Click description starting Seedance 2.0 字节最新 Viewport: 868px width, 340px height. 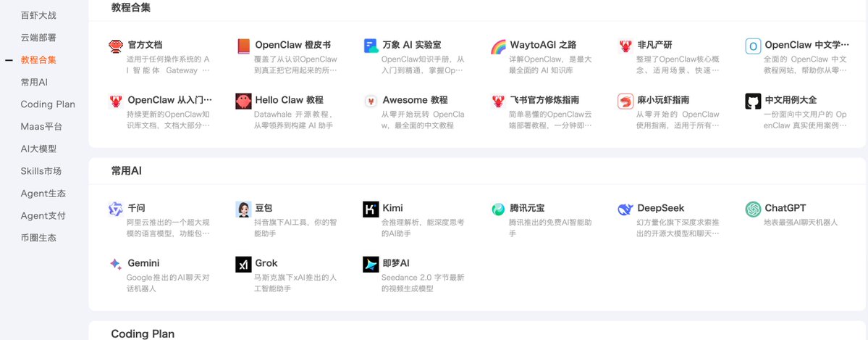pyautogui.click(x=423, y=283)
